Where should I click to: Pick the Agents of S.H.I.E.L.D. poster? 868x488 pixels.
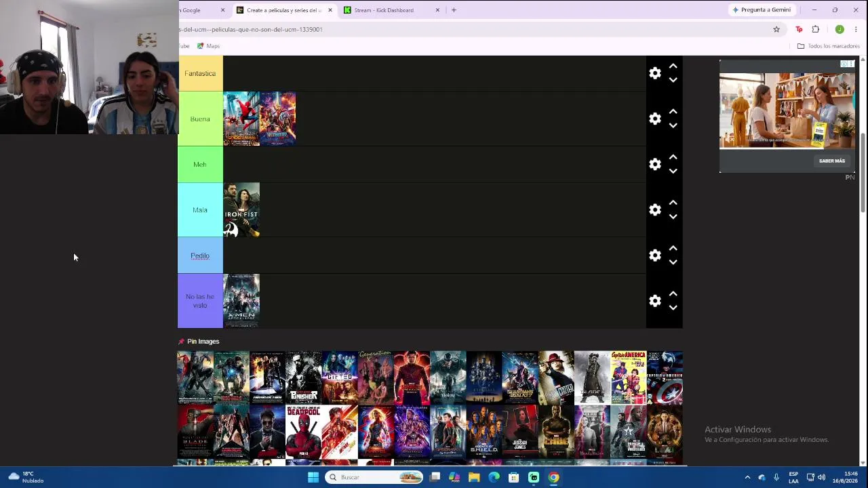[x=484, y=432]
